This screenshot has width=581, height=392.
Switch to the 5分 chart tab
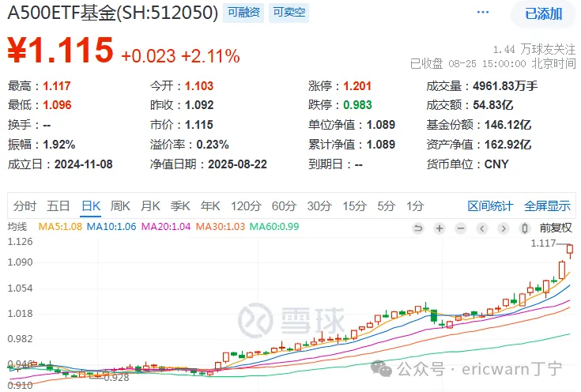pyautogui.click(x=387, y=205)
